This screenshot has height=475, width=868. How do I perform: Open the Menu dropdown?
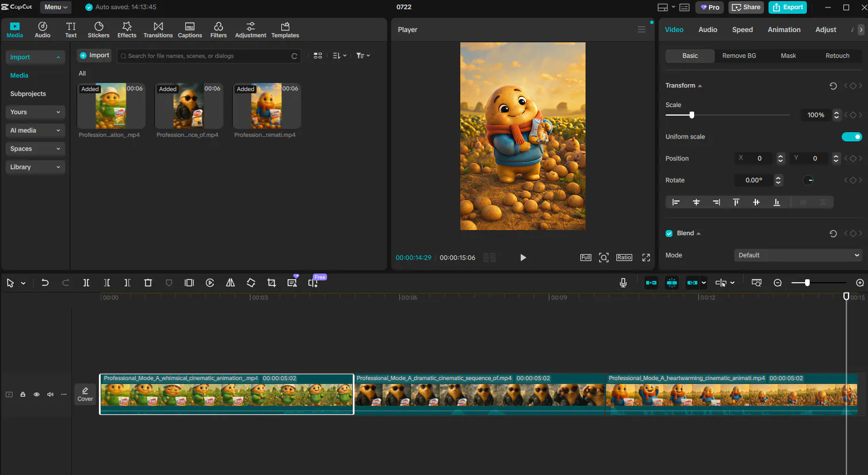point(56,7)
